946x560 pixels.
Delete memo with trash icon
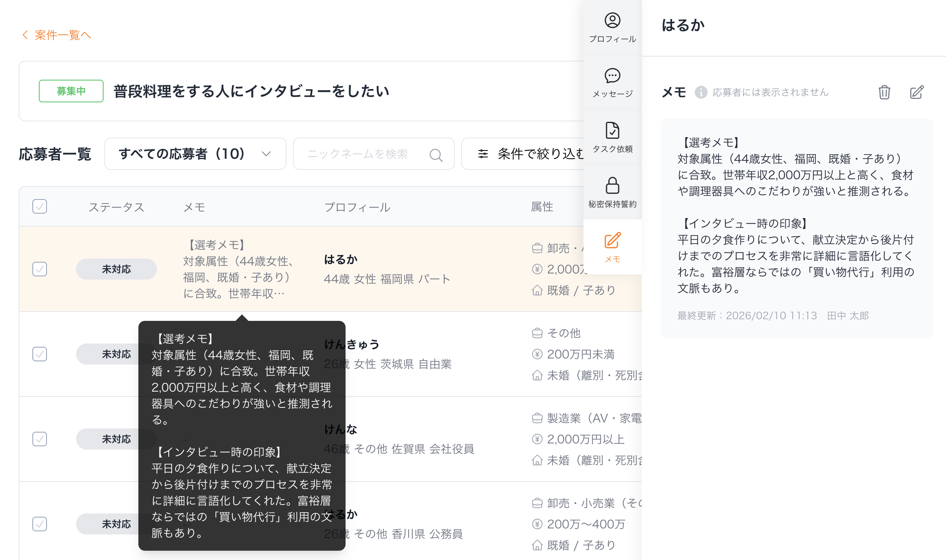pyautogui.click(x=884, y=92)
